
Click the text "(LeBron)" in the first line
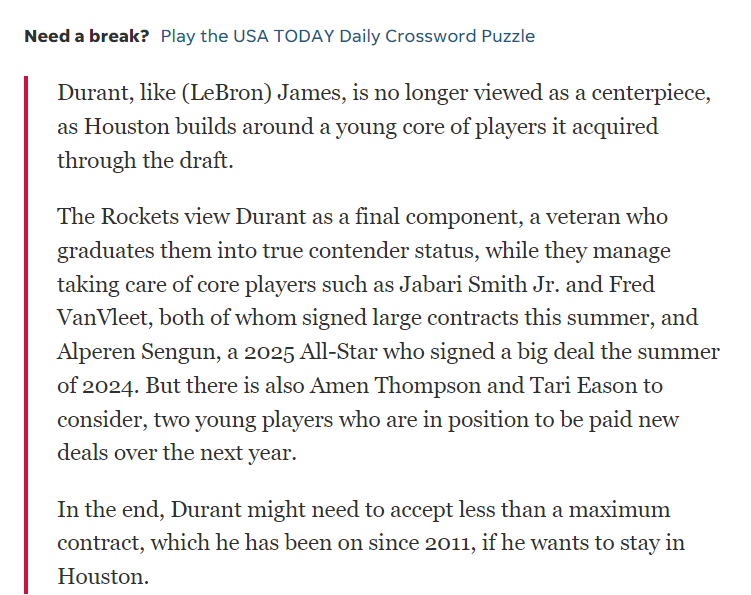pos(227,93)
